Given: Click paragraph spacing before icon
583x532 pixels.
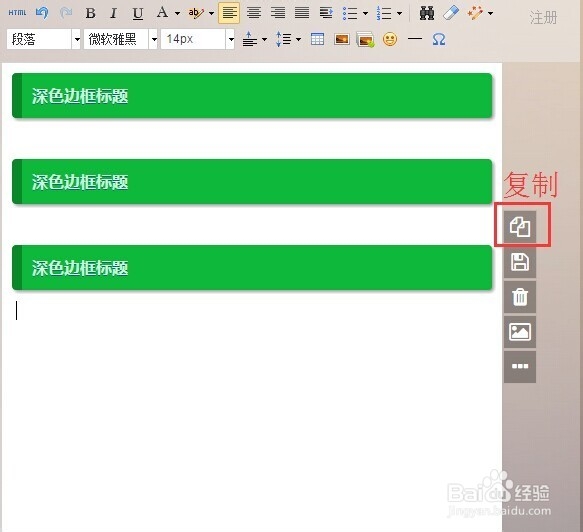Looking at the screenshot, I should click(x=249, y=39).
